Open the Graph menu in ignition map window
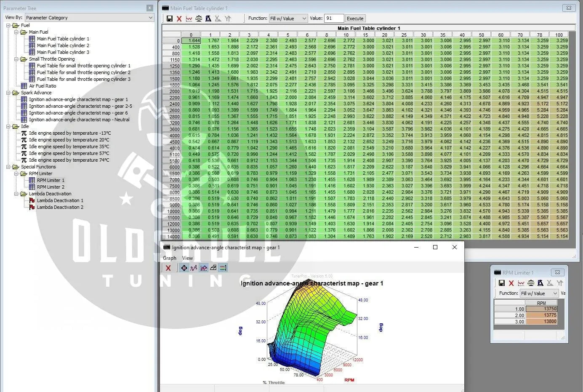This screenshot has height=392, width=583. tap(170, 258)
